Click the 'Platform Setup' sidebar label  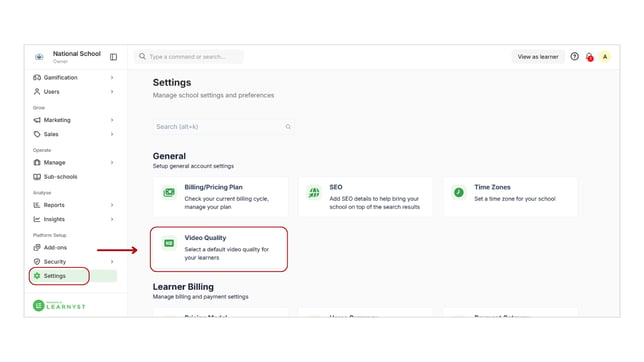click(50, 235)
